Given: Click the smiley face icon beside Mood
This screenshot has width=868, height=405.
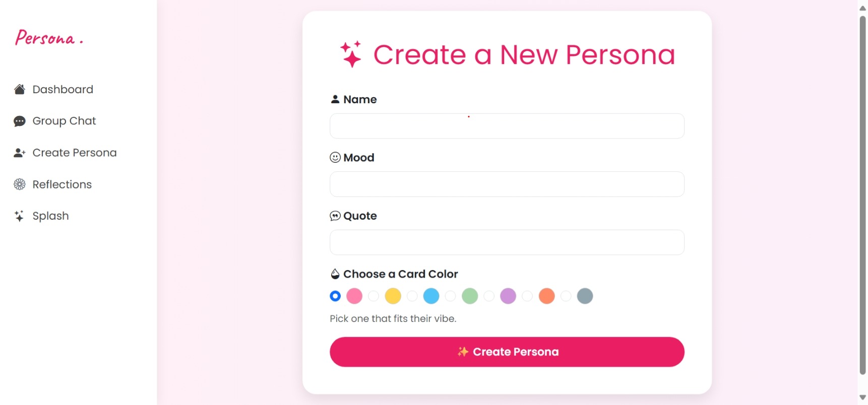Looking at the screenshot, I should point(335,158).
